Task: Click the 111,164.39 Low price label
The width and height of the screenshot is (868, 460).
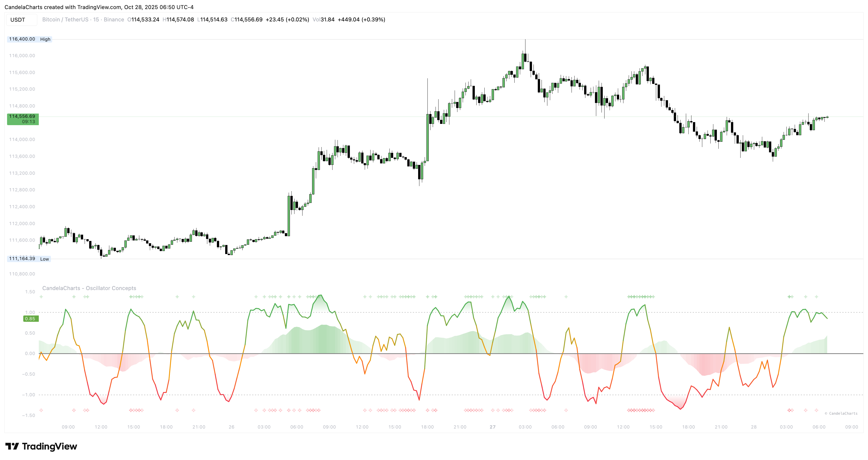Action: pos(29,259)
